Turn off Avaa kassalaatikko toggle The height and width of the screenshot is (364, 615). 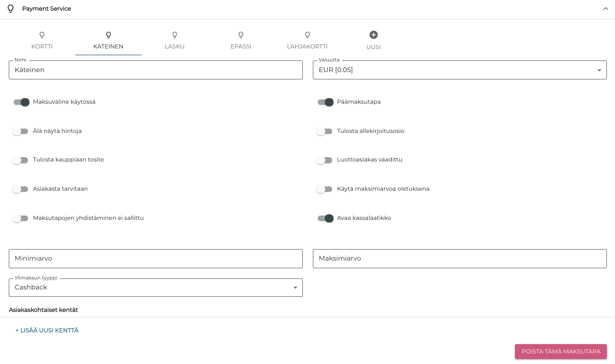(x=325, y=218)
